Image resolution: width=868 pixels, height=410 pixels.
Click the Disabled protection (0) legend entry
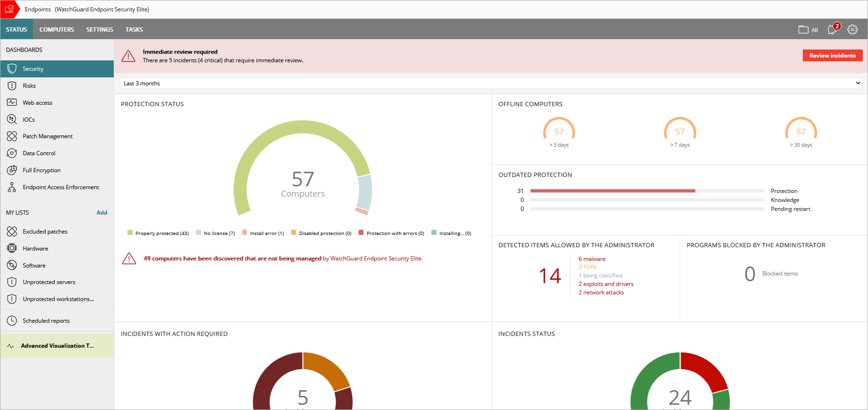321,233
